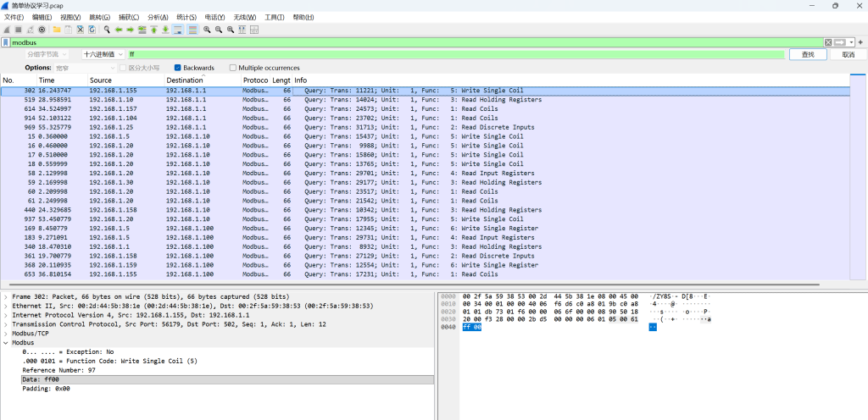Click the Find Packet magnifier icon
This screenshot has height=420, width=868.
point(107,30)
